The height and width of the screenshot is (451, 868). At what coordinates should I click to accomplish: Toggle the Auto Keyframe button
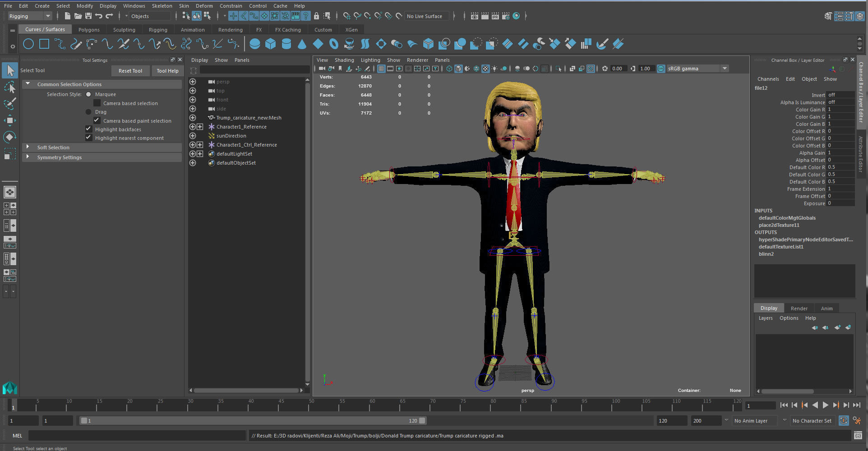(x=844, y=421)
